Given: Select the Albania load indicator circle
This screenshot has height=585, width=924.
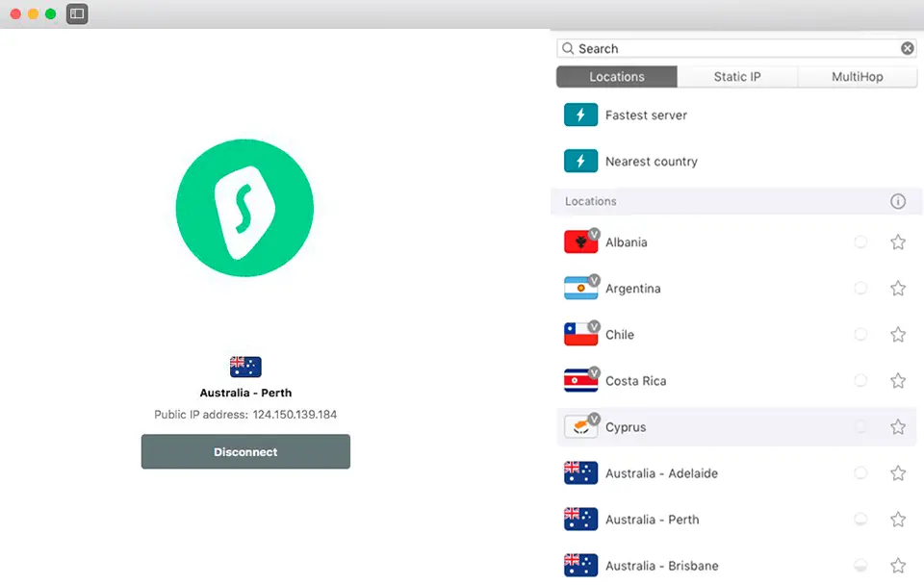Looking at the screenshot, I should [860, 242].
